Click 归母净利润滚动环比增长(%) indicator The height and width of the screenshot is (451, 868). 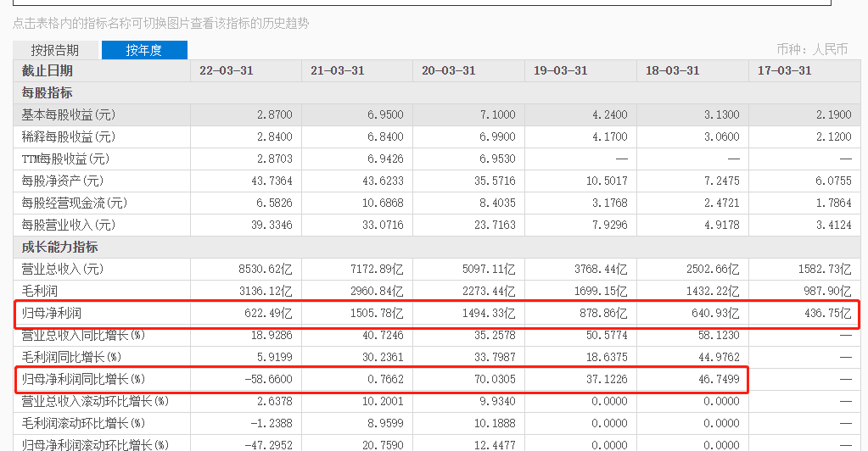click(x=94, y=444)
